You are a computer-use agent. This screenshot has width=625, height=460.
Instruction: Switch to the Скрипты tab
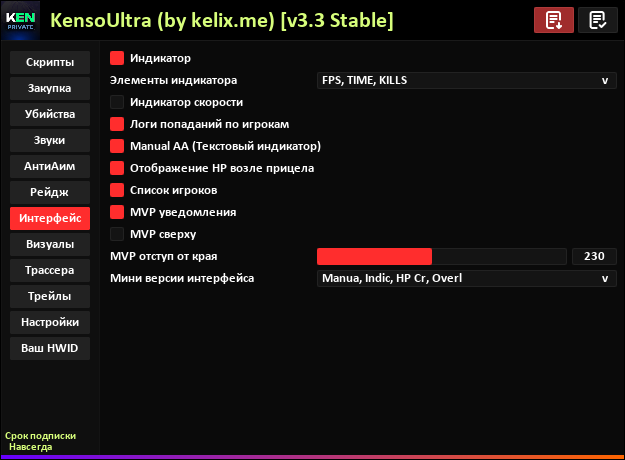49,62
